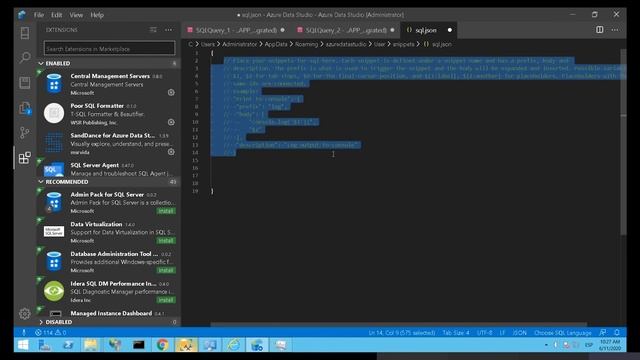Clear extensions search results icon
Image resolution: width=640 pixels, height=360 pixels.
click(x=153, y=30)
